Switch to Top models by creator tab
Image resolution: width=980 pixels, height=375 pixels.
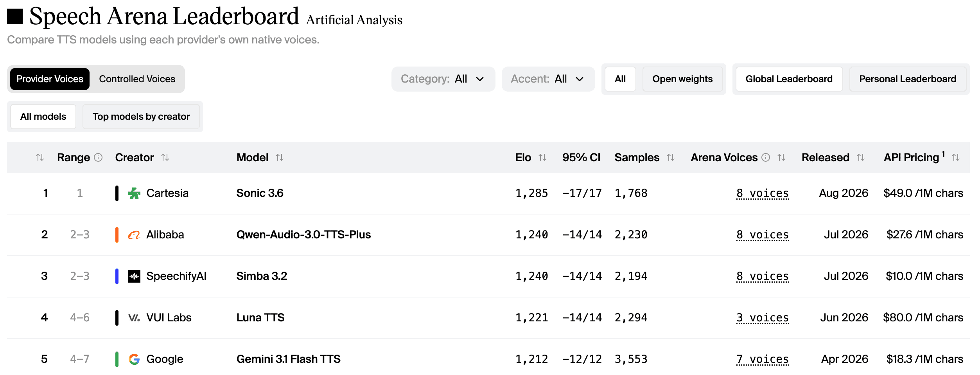pos(141,117)
